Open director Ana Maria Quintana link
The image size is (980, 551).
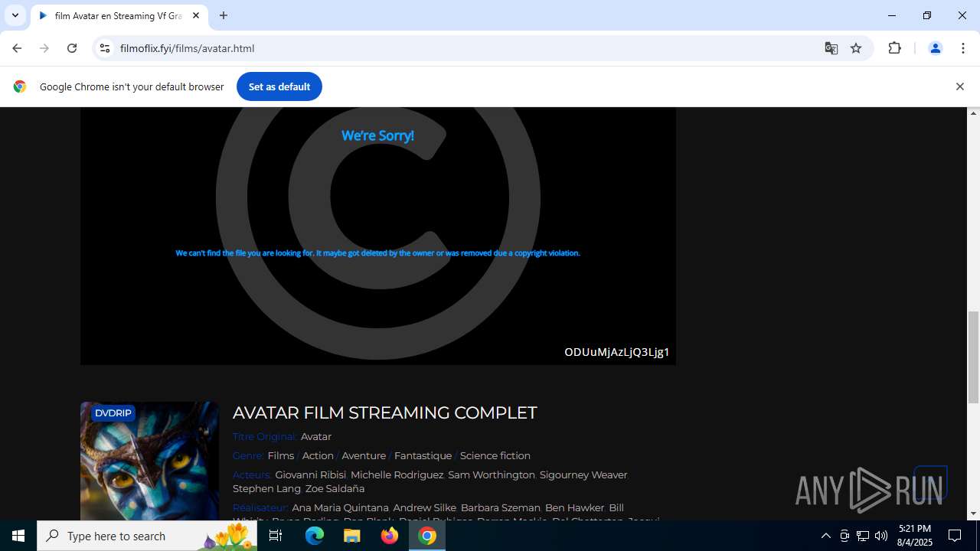coord(341,508)
